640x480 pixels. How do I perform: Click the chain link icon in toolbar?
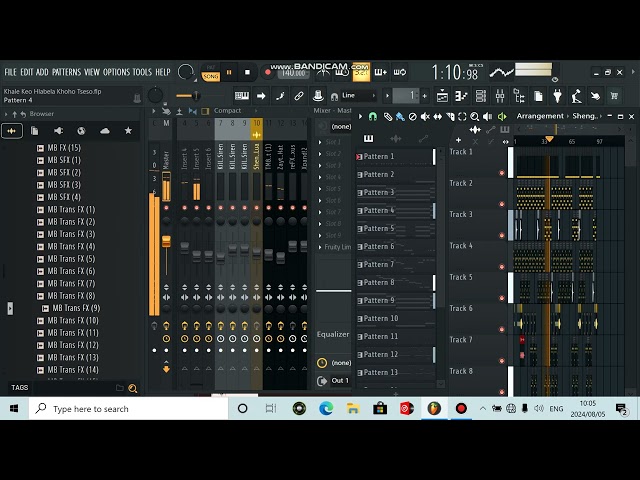click(299, 96)
